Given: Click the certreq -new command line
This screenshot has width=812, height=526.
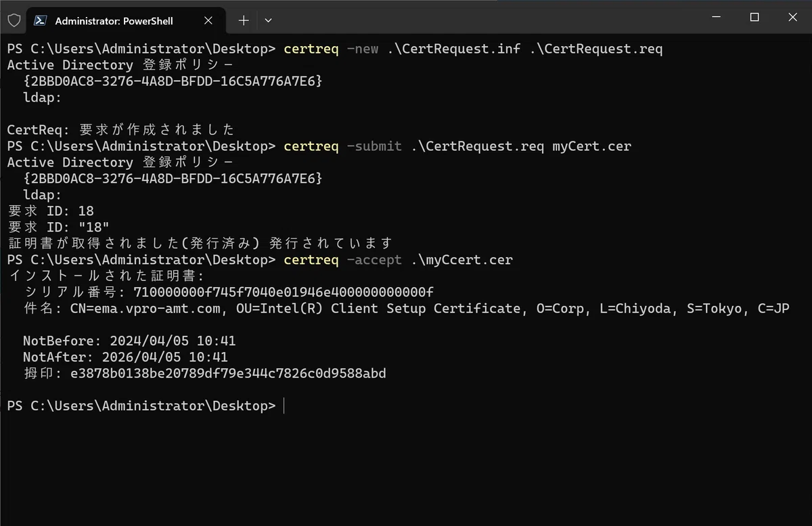Looking at the screenshot, I should (473, 49).
